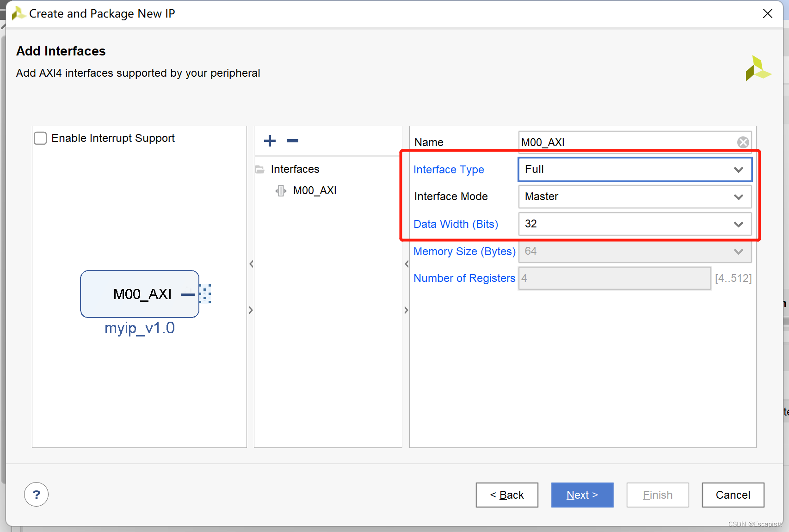Click the [4..512] range hint text

coord(733,278)
